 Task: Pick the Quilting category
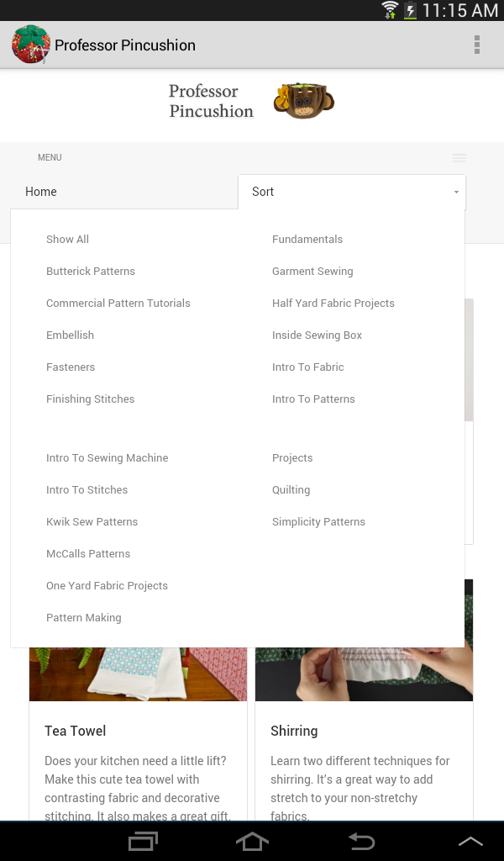coord(291,490)
